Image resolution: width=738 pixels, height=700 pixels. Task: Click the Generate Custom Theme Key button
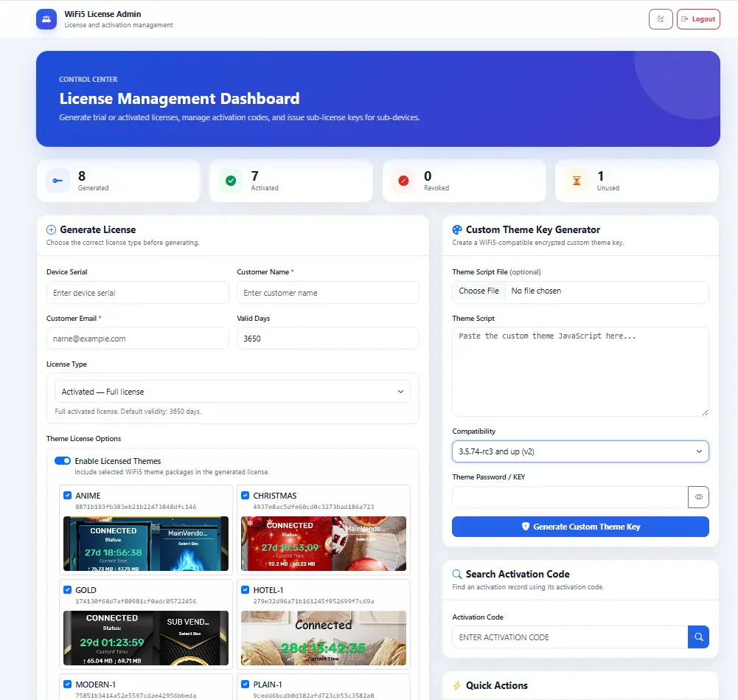pos(580,527)
